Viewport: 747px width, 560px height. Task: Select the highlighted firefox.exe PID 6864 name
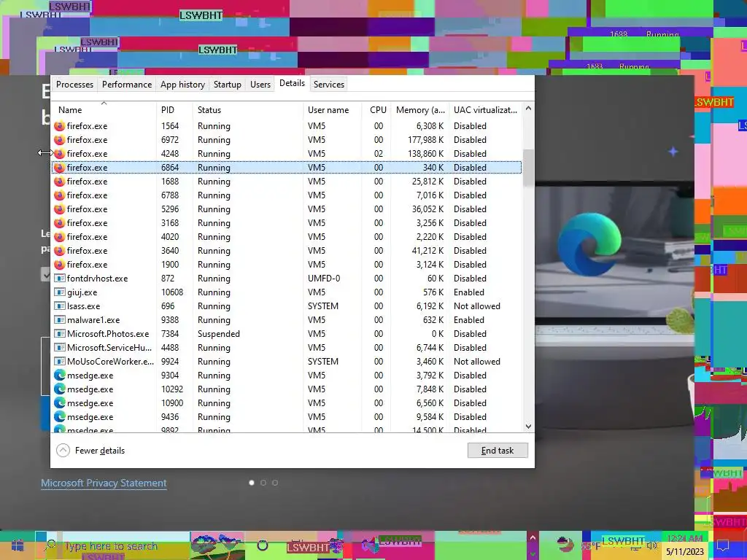88,168
